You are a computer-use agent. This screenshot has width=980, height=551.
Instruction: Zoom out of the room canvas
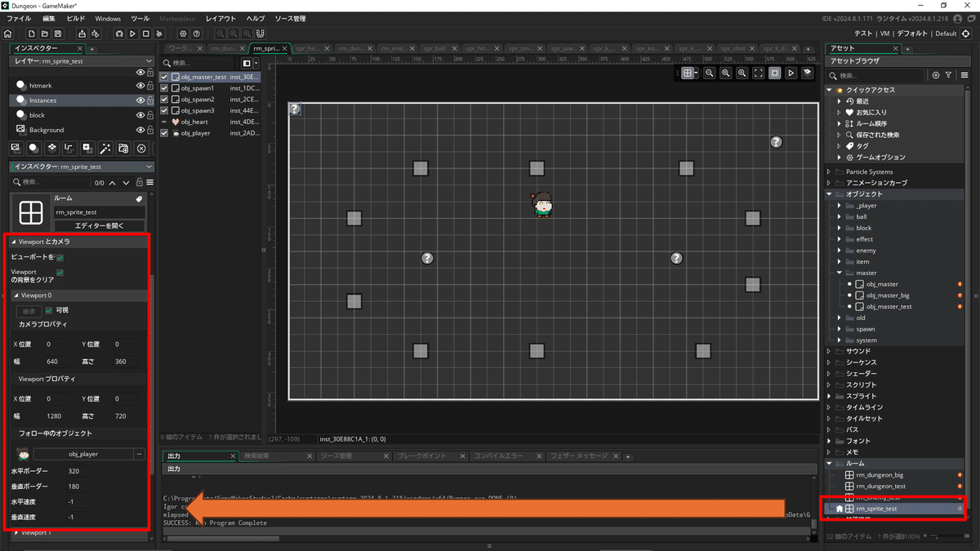[x=709, y=73]
